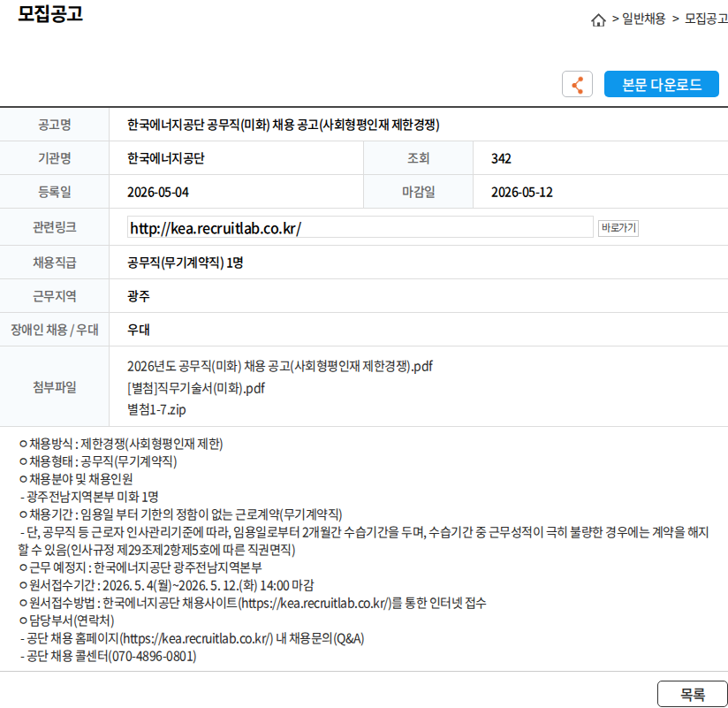Click the 채용직급 row label
728x708 pixels.
(x=54, y=263)
